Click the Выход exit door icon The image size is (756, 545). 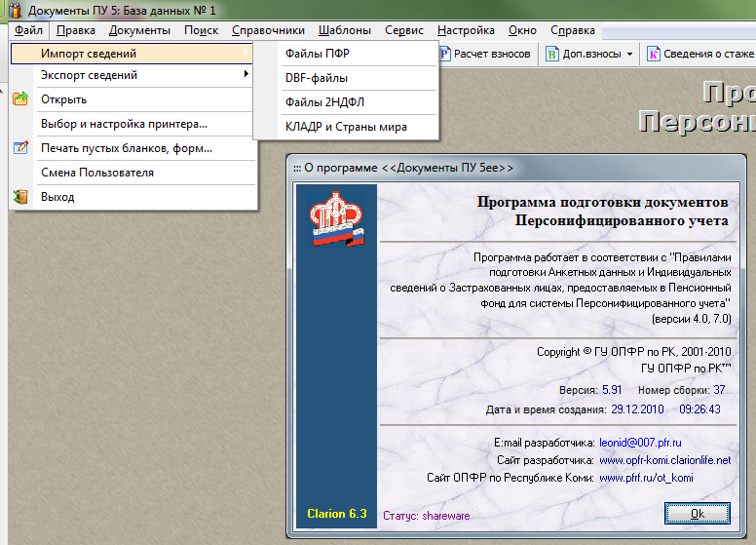(20, 197)
